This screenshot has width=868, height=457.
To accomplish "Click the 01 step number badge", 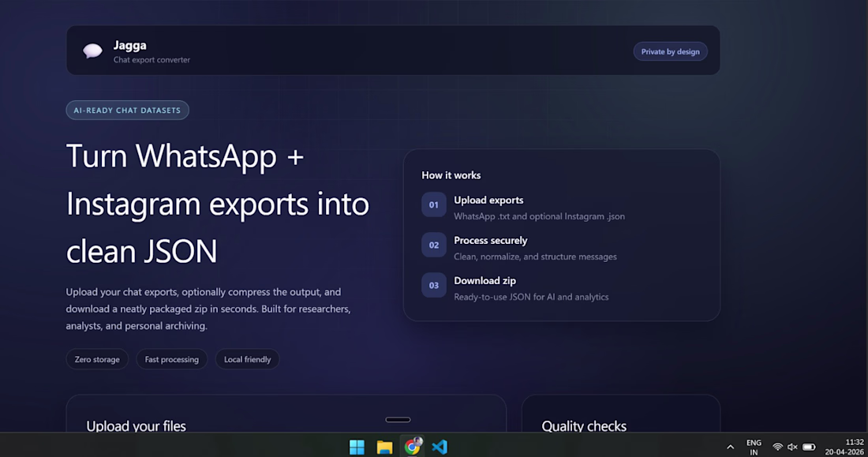I will coord(433,205).
